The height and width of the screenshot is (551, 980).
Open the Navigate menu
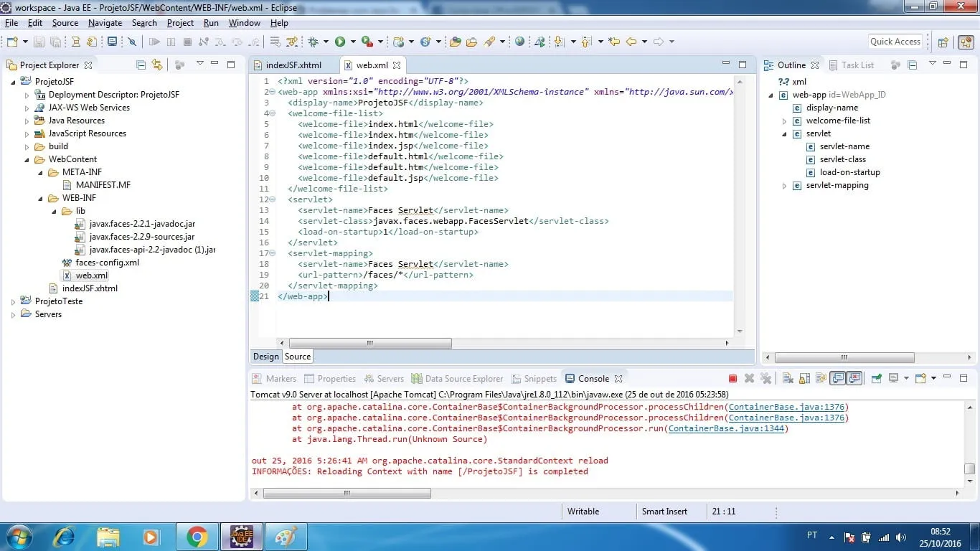(x=105, y=23)
